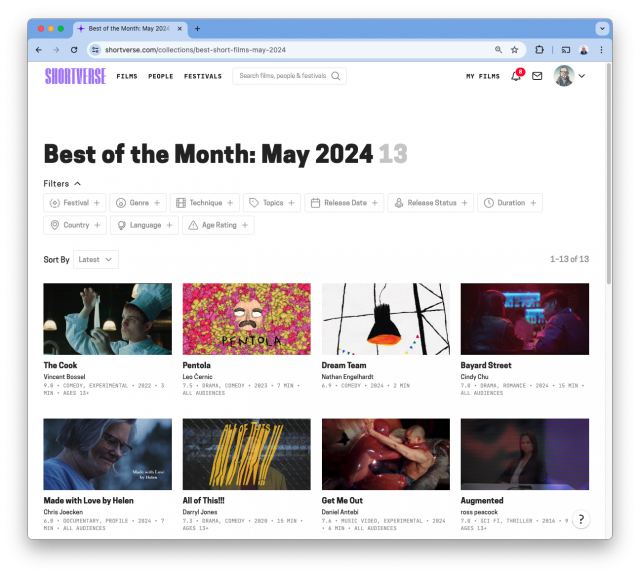Add the Festival filter

74,203
